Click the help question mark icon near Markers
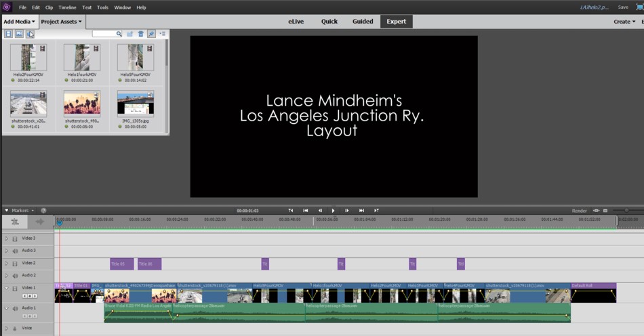 click(43, 211)
